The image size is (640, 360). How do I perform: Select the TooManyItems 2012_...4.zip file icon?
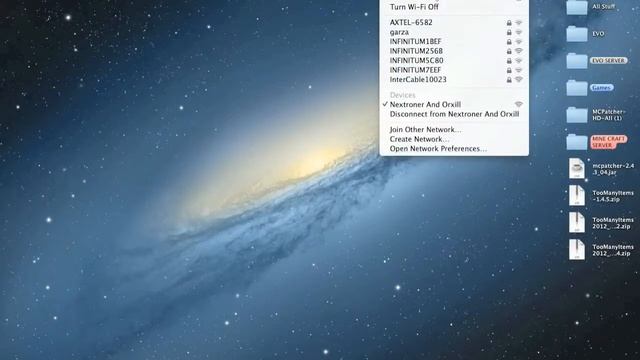point(577,249)
